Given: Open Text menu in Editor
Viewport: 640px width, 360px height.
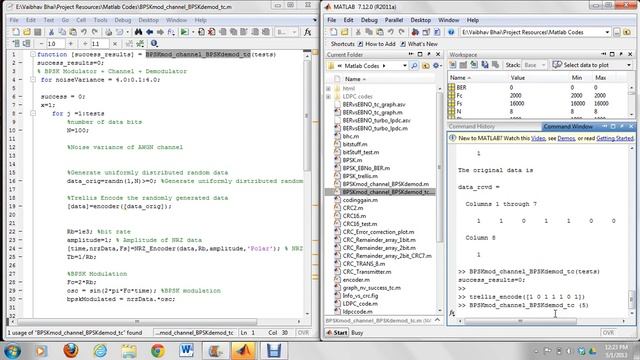Looking at the screenshot, I should pyautogui.click(x=49, y=20).
